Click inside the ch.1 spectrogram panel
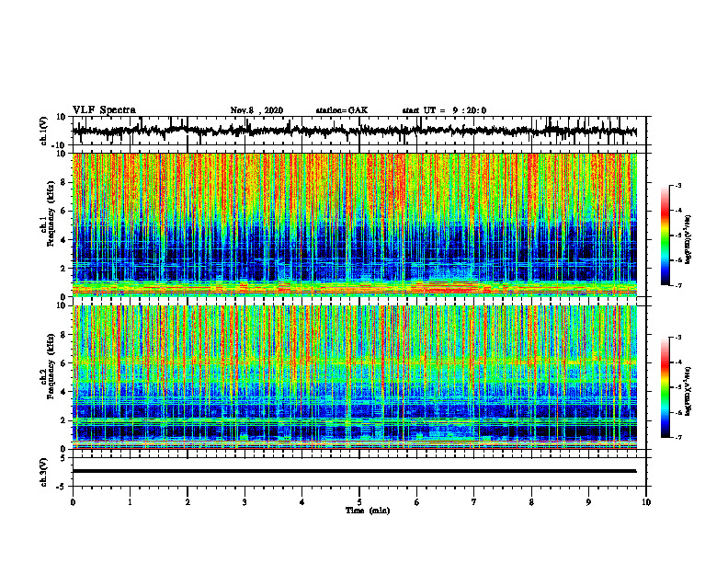728x563 pixels. click(354, 224)
